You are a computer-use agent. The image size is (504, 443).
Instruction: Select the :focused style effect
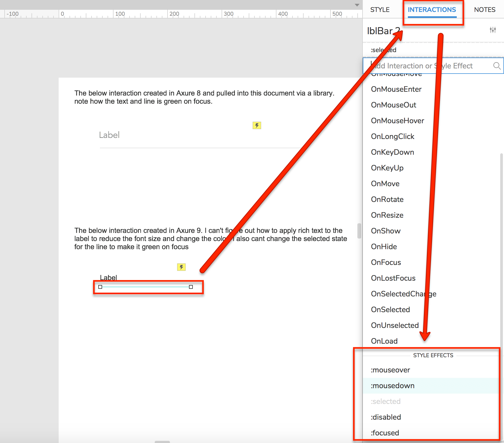[x=385, y=433]
